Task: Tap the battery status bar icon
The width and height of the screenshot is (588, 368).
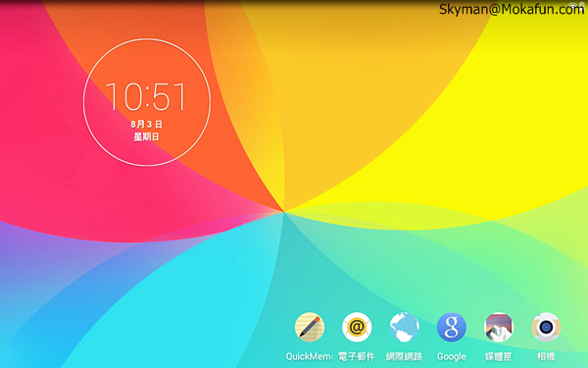Action: click(581, 5)
